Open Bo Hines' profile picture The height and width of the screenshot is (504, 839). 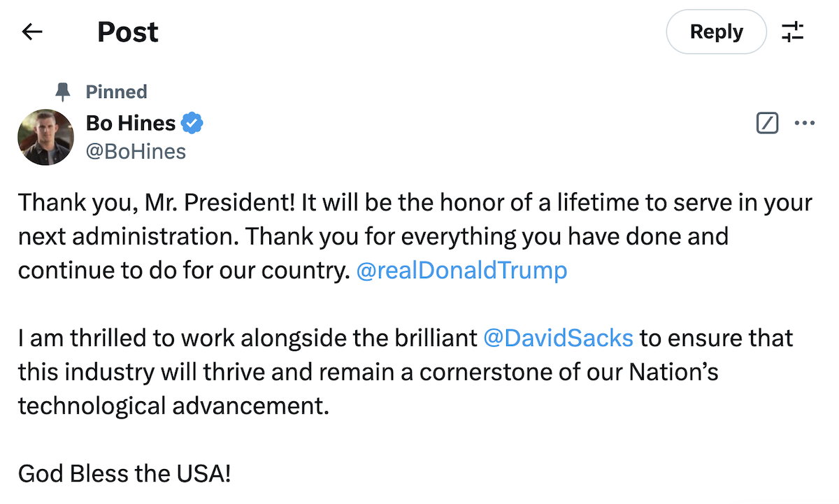click(x=45, y=137)
